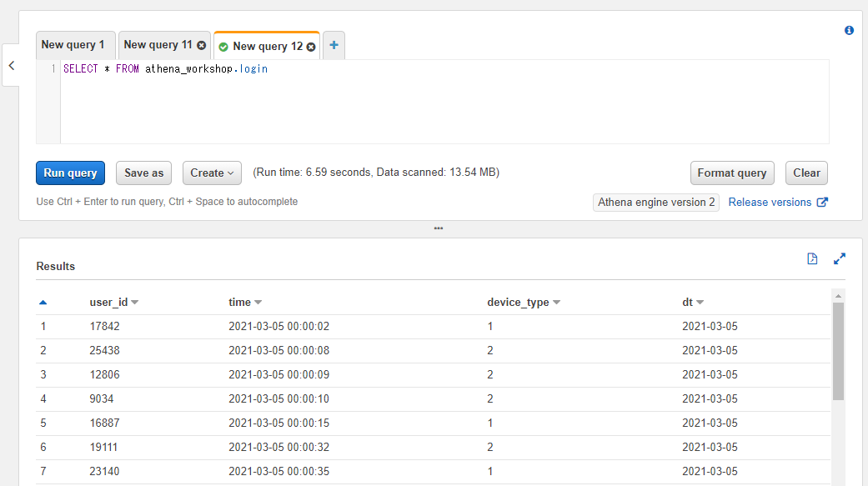868x486 pixels.
Task: Select user_id cell 19111
Action: [x=103, y=448]
